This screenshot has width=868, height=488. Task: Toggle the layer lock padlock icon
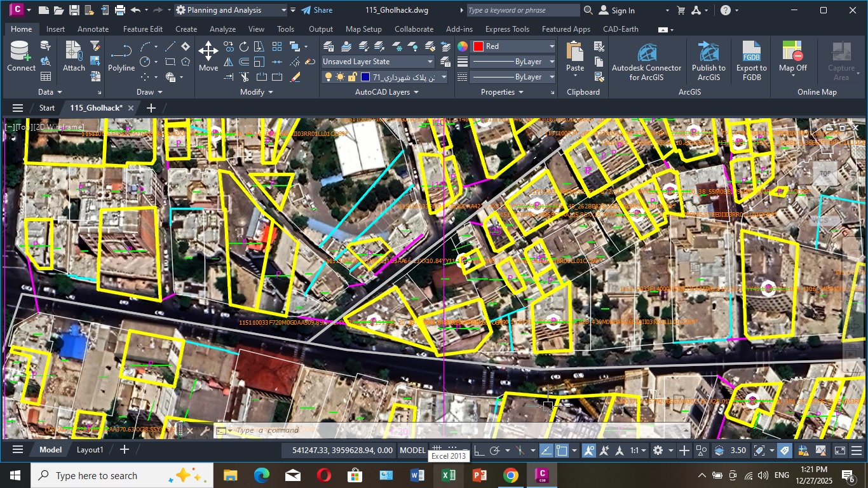pyautogui.click(x=353, y=77)
